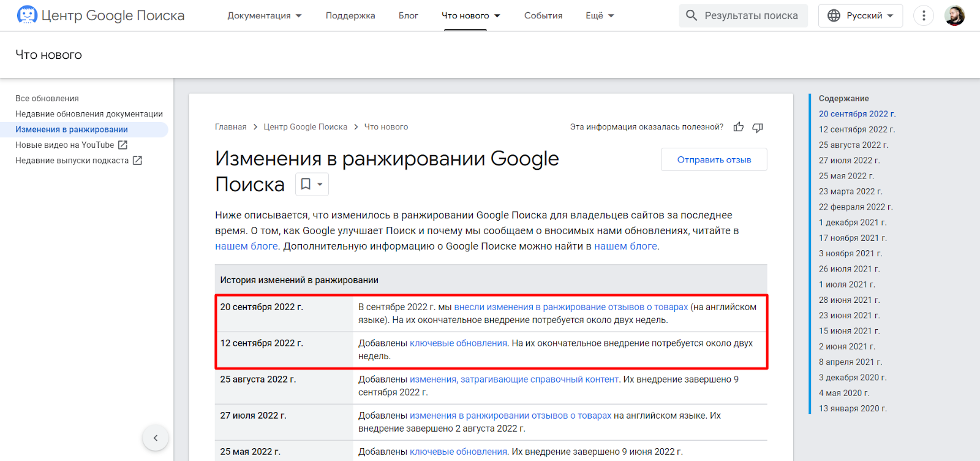
Task: Click the Отправить отзыв button
Action: click(714, 160)
